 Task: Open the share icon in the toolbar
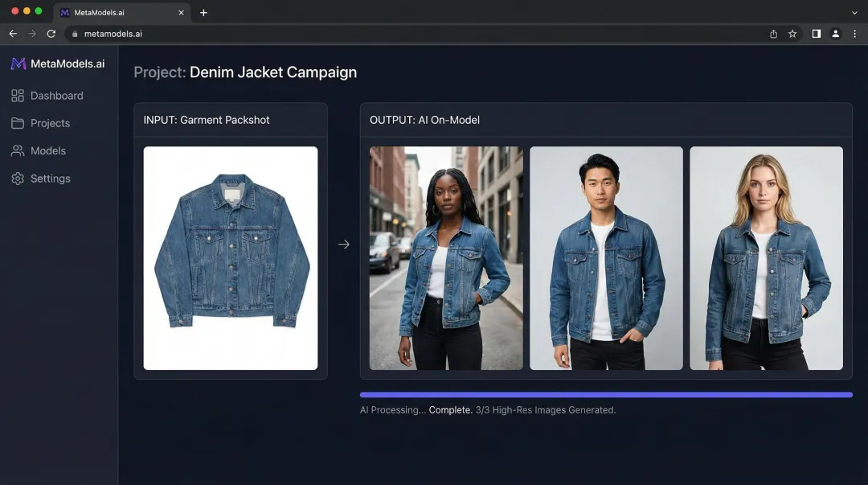point(772,34)
